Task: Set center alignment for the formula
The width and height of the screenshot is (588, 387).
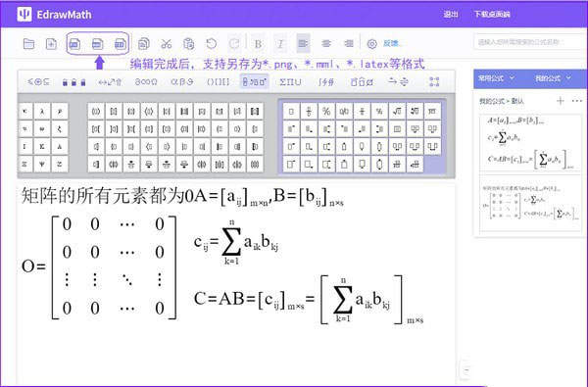Action: point(326,44)
